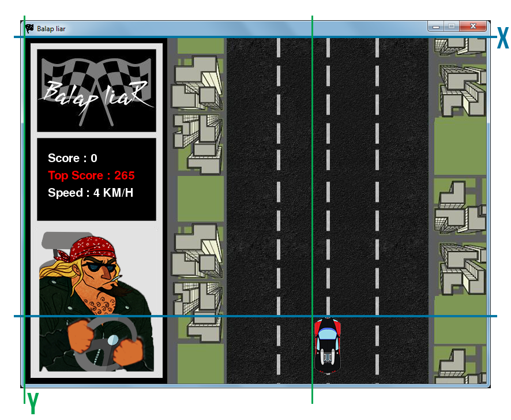Click the biker driver avatar portrait
The image size is (511, 420).
(96, 300)
